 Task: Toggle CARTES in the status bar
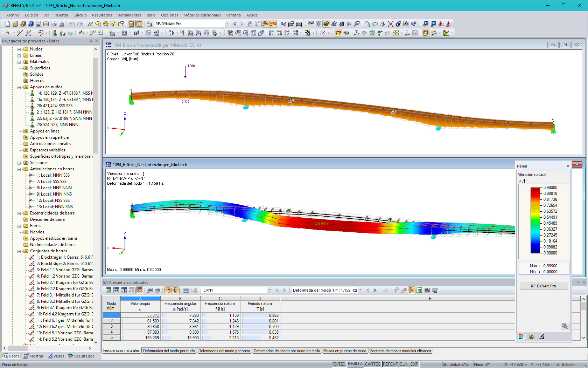tap(372, 364)
